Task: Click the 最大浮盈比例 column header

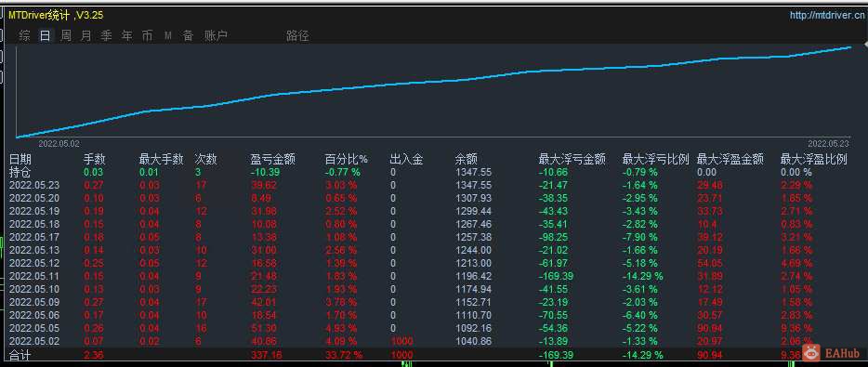Action: pyautogui.click(x=814, y=160)
